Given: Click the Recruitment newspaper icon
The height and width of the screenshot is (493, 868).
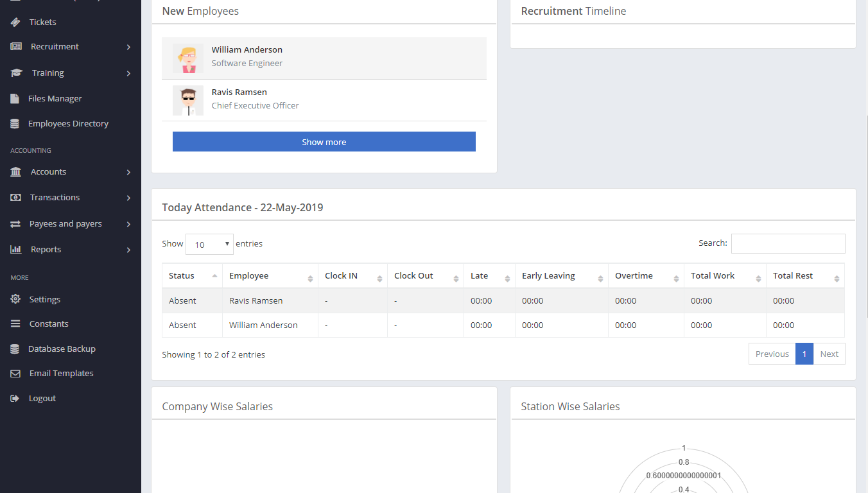Looking at the screenshot, I should 16,47.
